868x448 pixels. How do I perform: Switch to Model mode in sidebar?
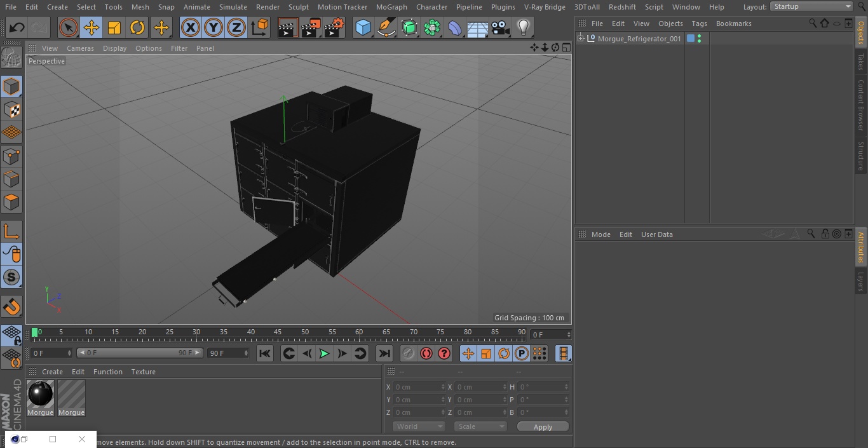pyautogui.click(x=11, y=86)
